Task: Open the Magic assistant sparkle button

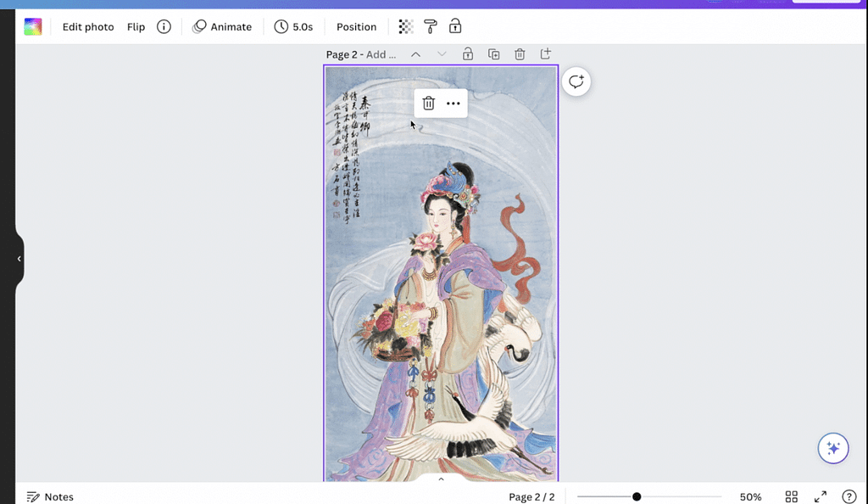Action: click(x=833, y=448)
